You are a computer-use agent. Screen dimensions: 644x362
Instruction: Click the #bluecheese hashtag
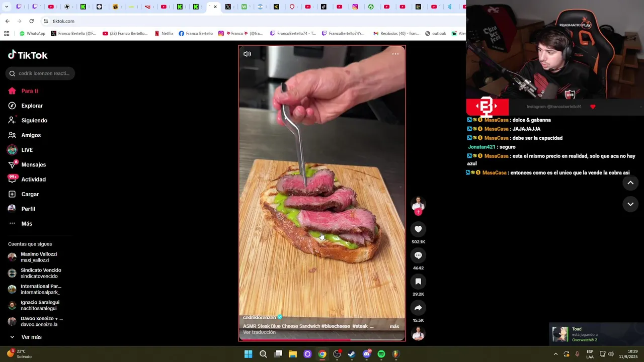(335, 326)
